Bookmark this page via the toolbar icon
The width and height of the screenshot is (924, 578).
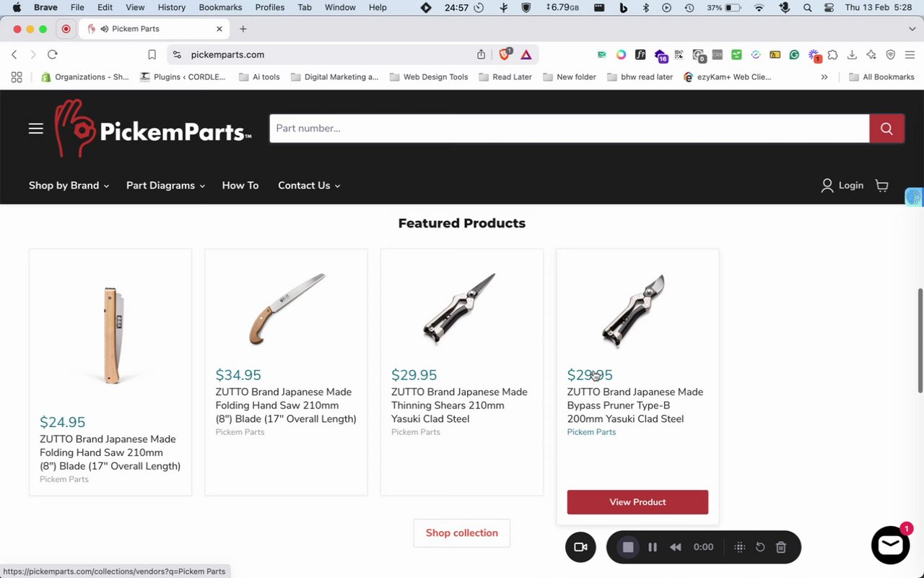tap(152, 54)
